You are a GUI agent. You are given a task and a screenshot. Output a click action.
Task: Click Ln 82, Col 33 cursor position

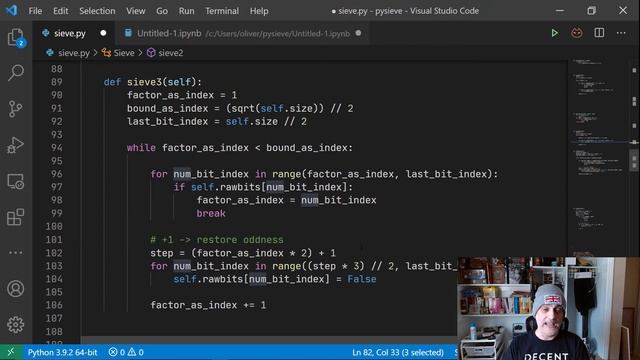click(x=398, y=352)
